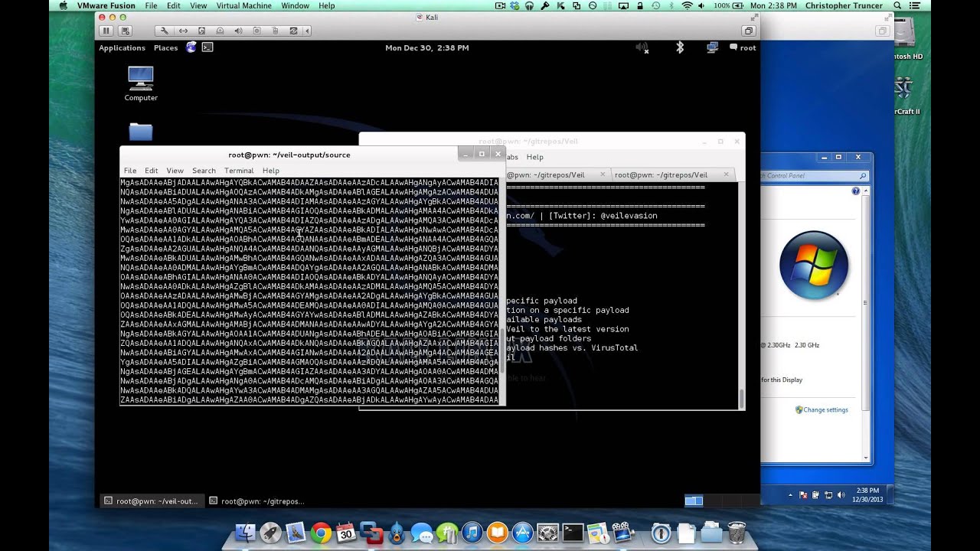Pause the virtual machine in VMware toolbar
This screenshot has width=980, height=551.
106,31
